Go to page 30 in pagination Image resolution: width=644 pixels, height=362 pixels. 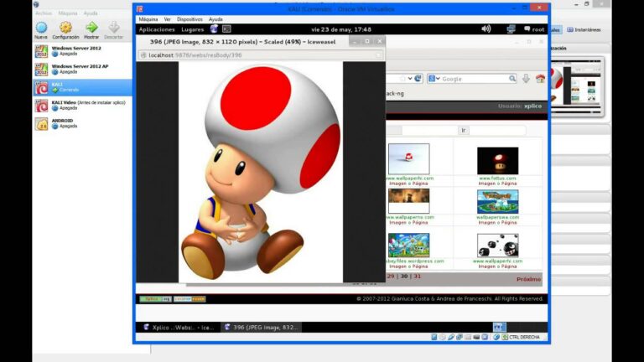click(404, 277)
